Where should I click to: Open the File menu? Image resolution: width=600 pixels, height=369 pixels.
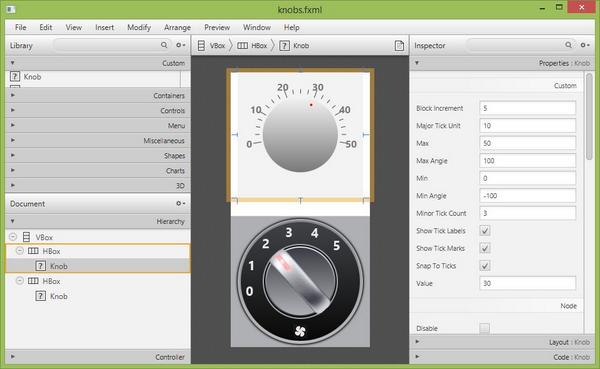click(x=21, y=27)
